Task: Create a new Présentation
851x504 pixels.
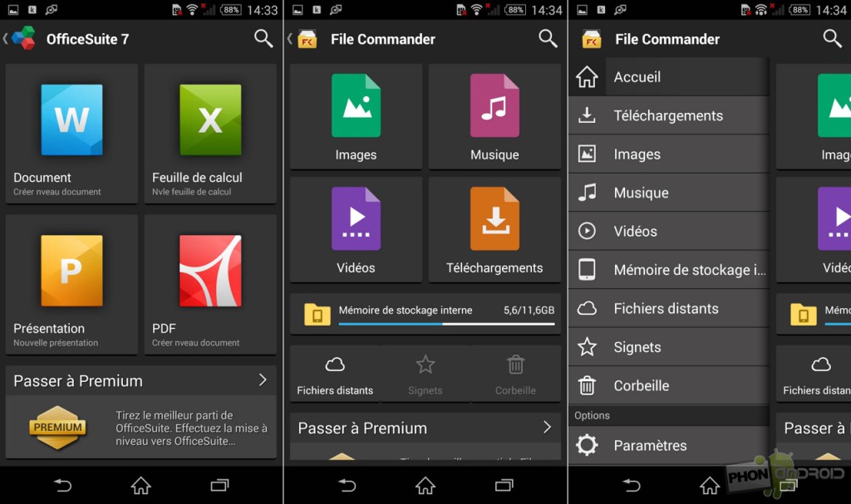Action: [71, 284]
